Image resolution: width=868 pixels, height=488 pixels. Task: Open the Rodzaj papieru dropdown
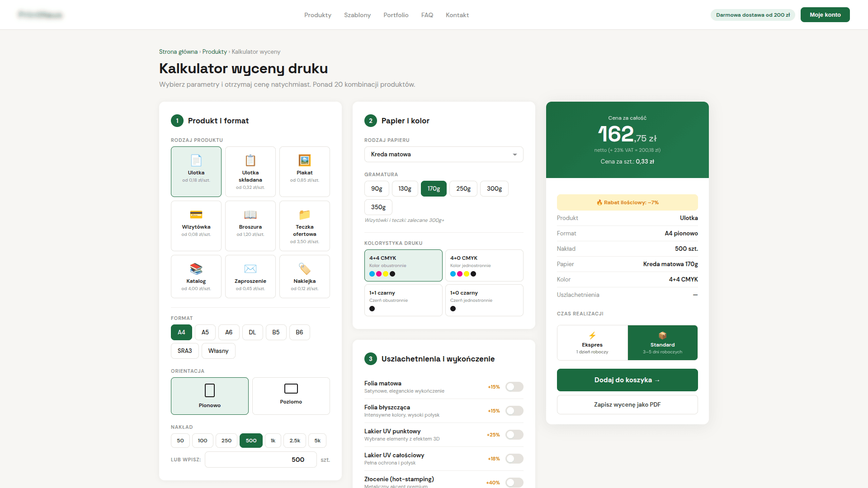pos(443,155)
